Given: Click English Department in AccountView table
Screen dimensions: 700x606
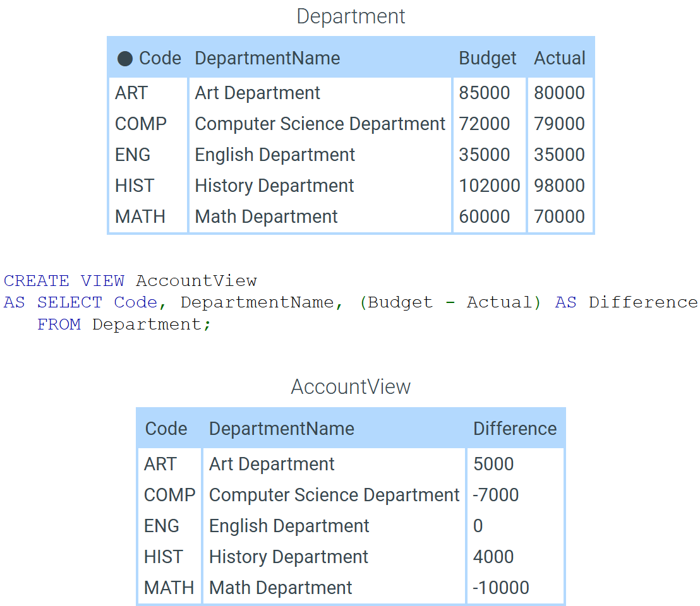Looking at the screenshot, I should 289,526.
